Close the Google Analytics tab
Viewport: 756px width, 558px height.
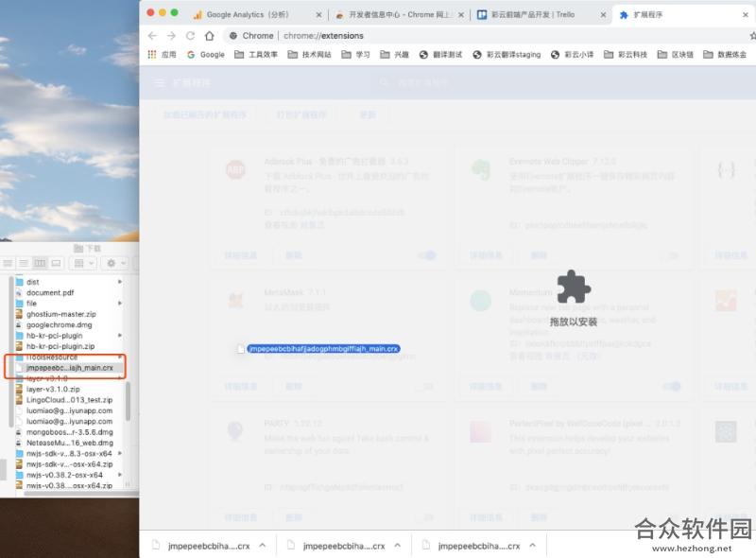pos(318,15)
